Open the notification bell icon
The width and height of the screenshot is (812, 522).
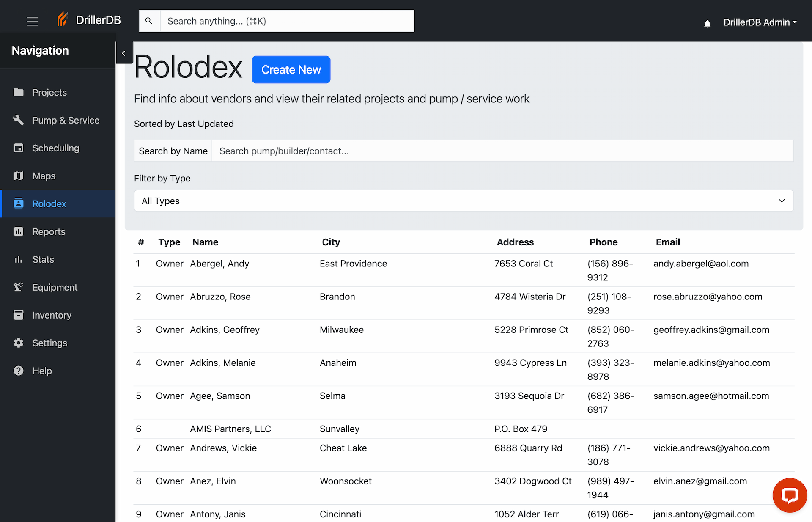click(707, 23)
